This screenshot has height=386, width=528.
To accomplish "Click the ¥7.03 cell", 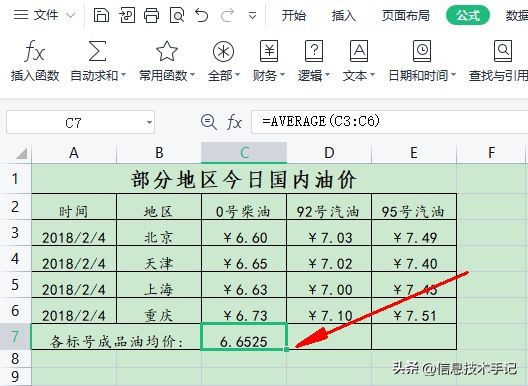I will click(x=329, y=233).
